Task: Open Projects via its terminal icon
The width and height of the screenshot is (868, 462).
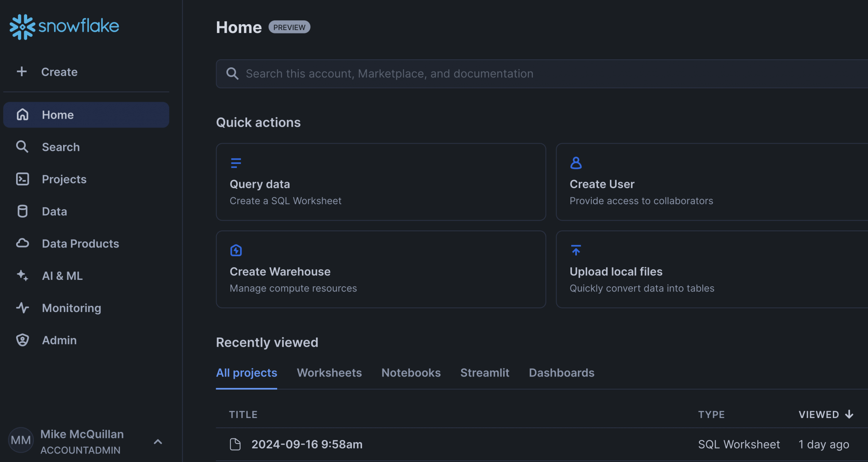Action: (x=22, y=179)
